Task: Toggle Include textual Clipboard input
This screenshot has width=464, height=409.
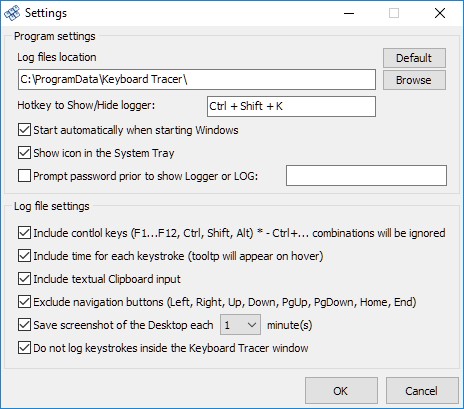Action: [24, 279]
